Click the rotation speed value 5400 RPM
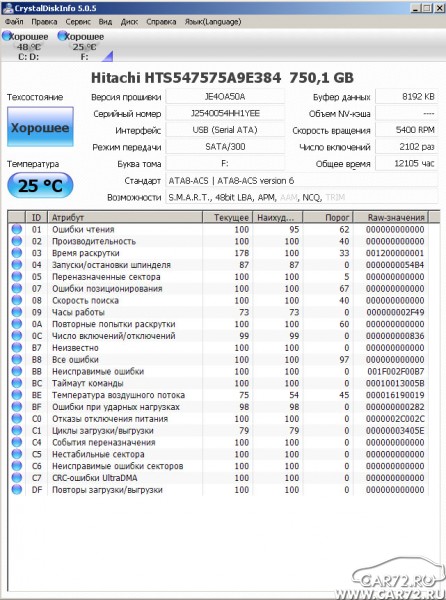This screenshot has width=446, height=600. [x=406, y=130]
